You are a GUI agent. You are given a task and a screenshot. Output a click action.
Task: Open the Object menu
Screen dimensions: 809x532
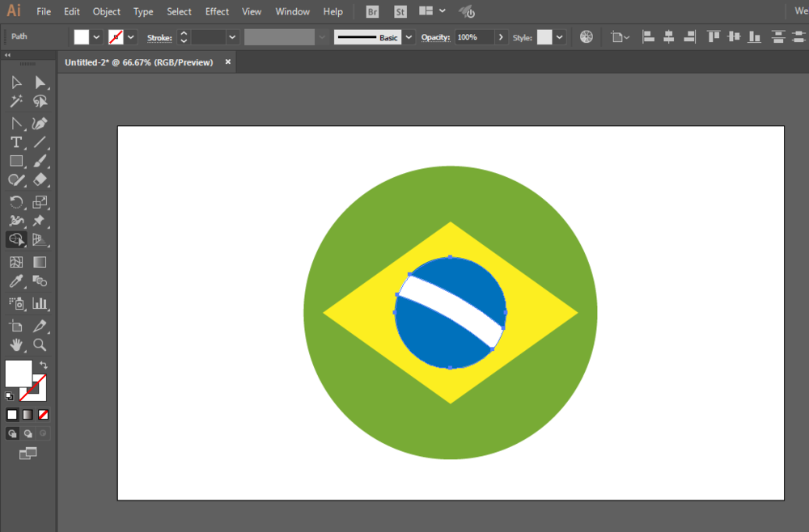pyautogui.click(x=106, y=11)
